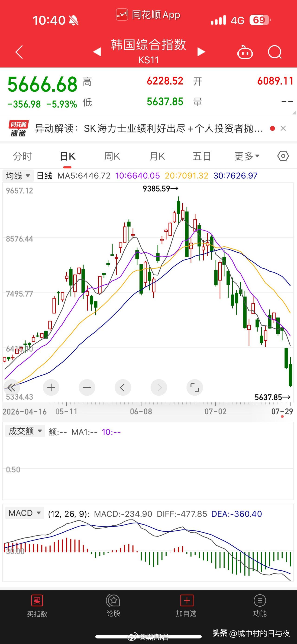
Task: Open the AI robot assistant icon
Action: coord(245,52)
